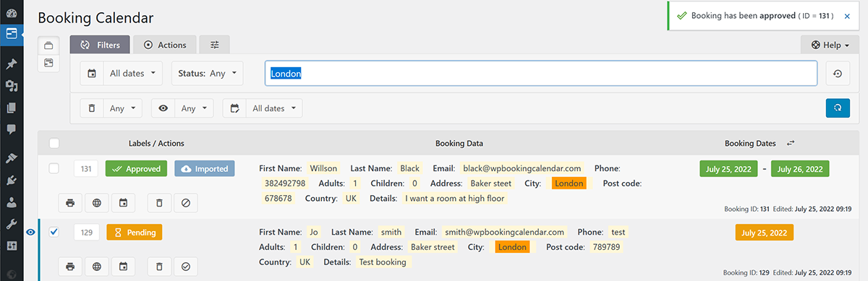This screenshot has width=868, height=281.
Task: Click the reset filter icon beside search
Action: (838, 73)
